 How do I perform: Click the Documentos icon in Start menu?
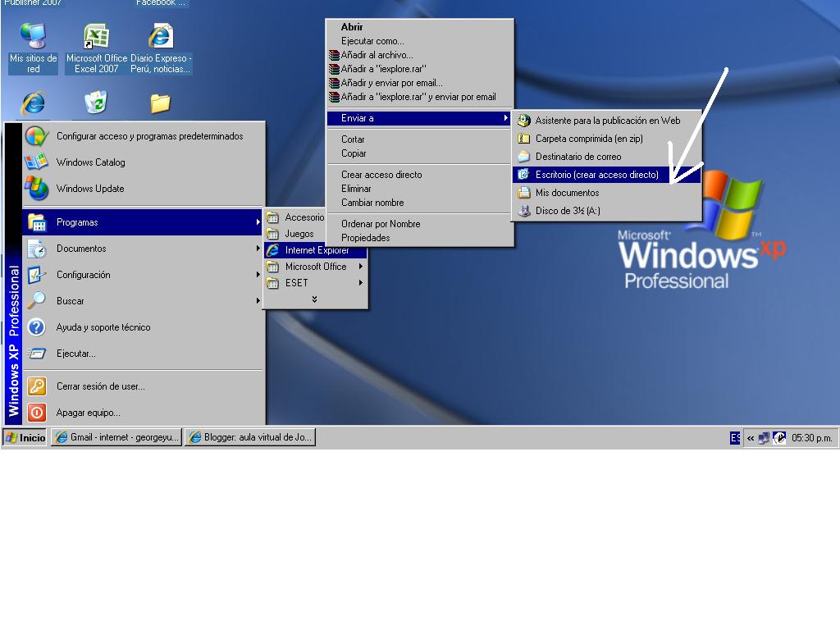tap(36, 249)
